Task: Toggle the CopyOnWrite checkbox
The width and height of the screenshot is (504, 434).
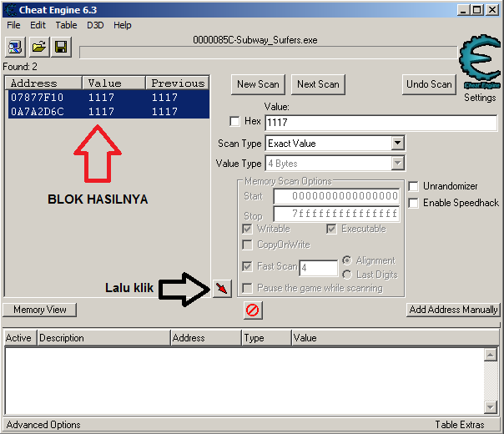Action: coord(247,245)
